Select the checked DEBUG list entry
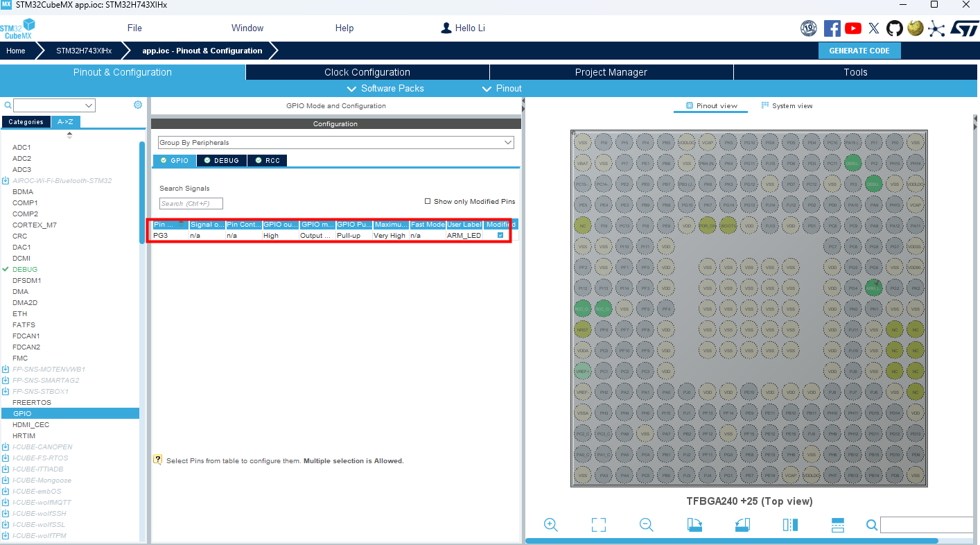 25,269
